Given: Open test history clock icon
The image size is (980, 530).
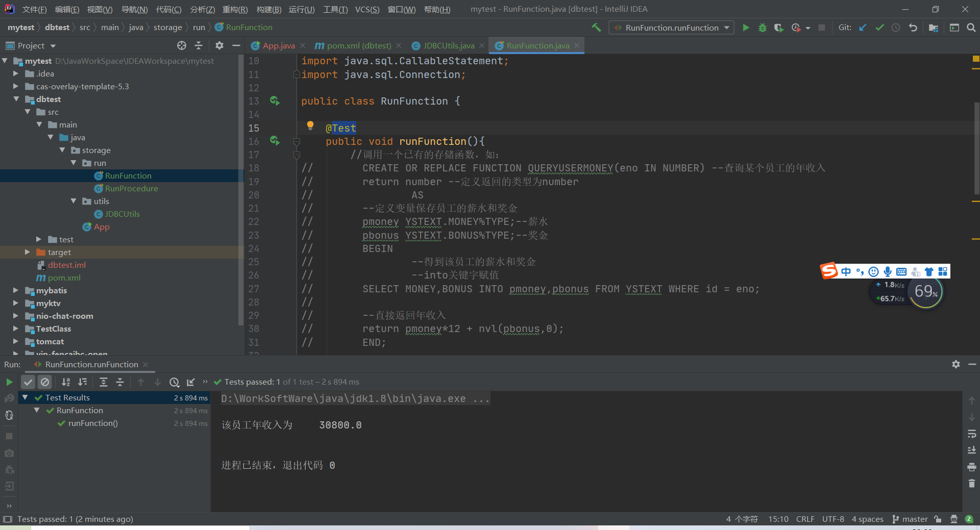Looking at the screenshot, I should (175, 382).
